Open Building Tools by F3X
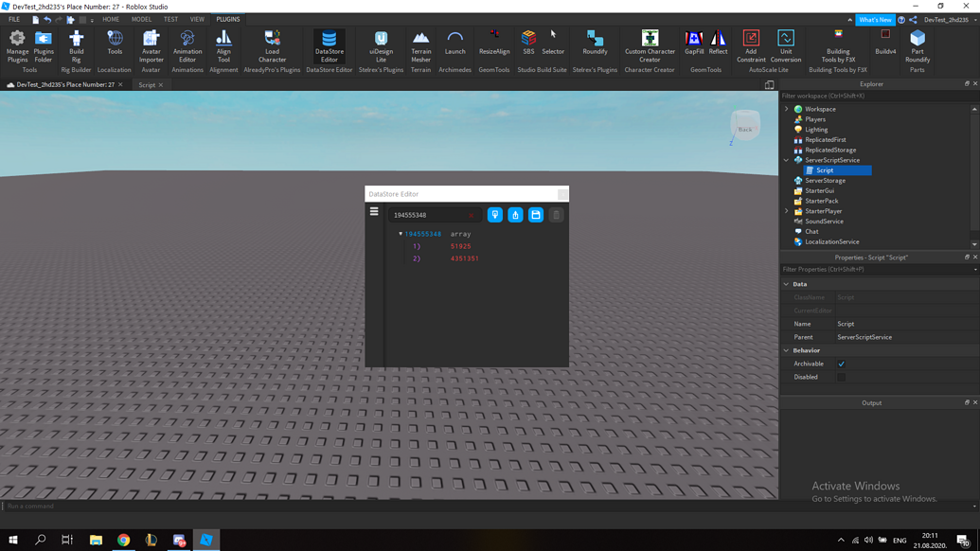This screenshot has height=551, width=980. point(837,47)
